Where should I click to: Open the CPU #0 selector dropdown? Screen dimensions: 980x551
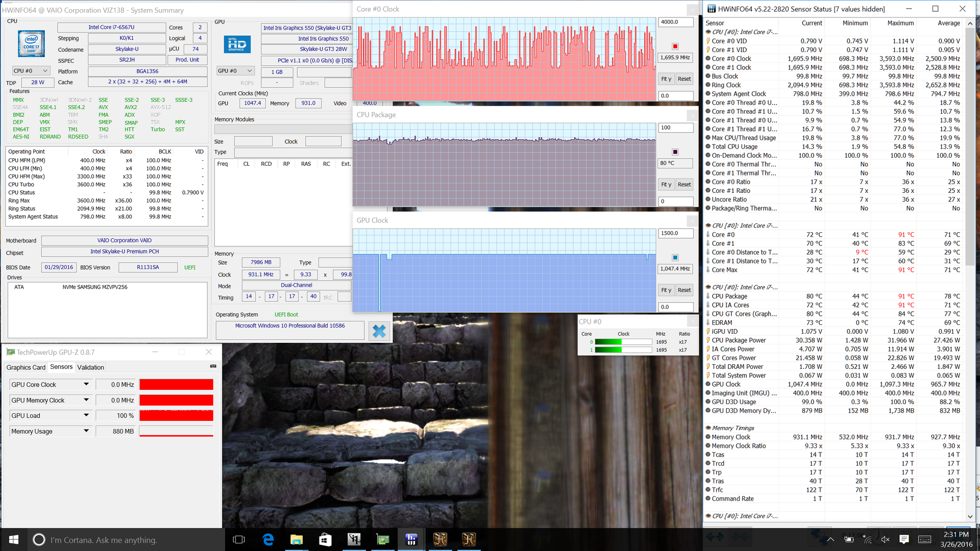(31, 71)
